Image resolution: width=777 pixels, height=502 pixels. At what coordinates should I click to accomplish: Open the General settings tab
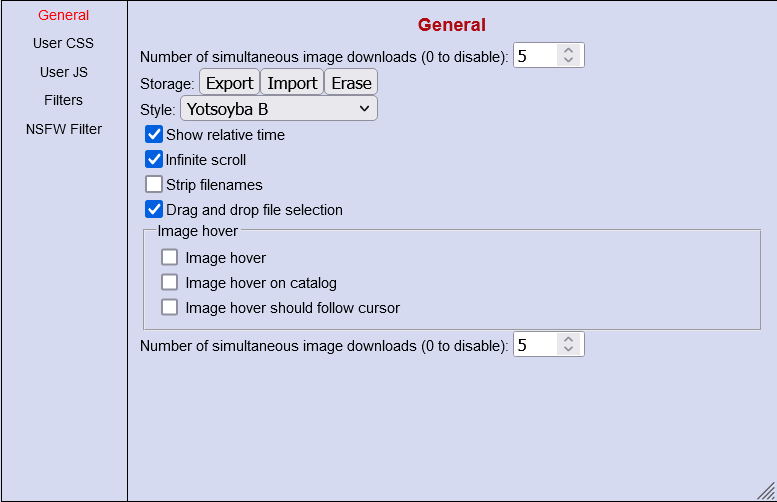point(63,15)
